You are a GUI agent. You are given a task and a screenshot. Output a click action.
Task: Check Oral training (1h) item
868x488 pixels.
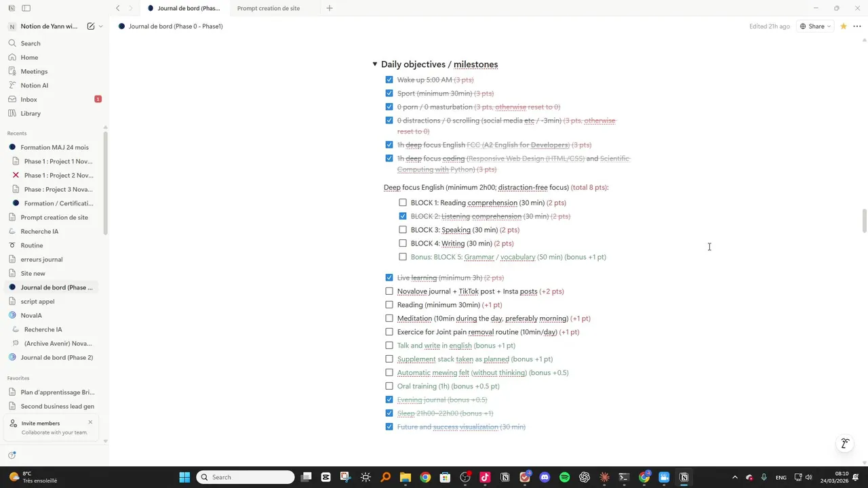[x=389, y=386]
